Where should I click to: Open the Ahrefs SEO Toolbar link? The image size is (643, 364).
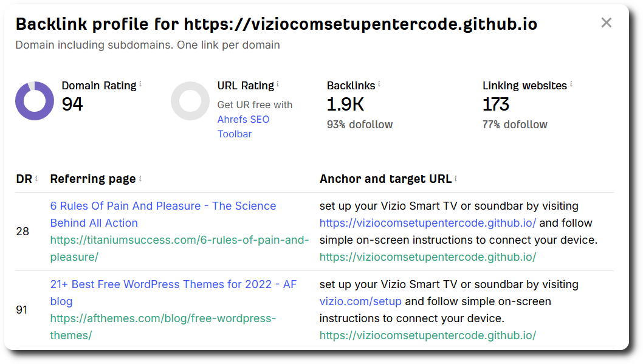243,126
